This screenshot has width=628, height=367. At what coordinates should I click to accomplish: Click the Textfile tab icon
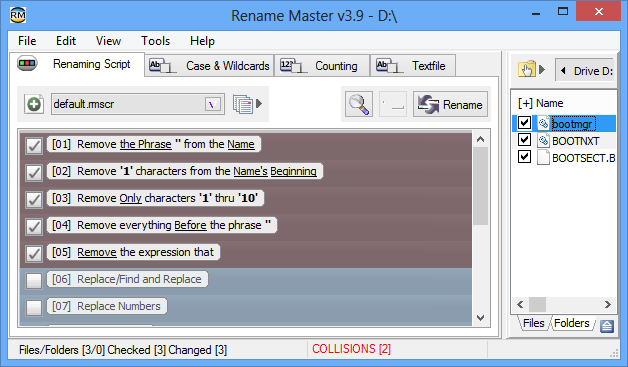coord(390,66)
